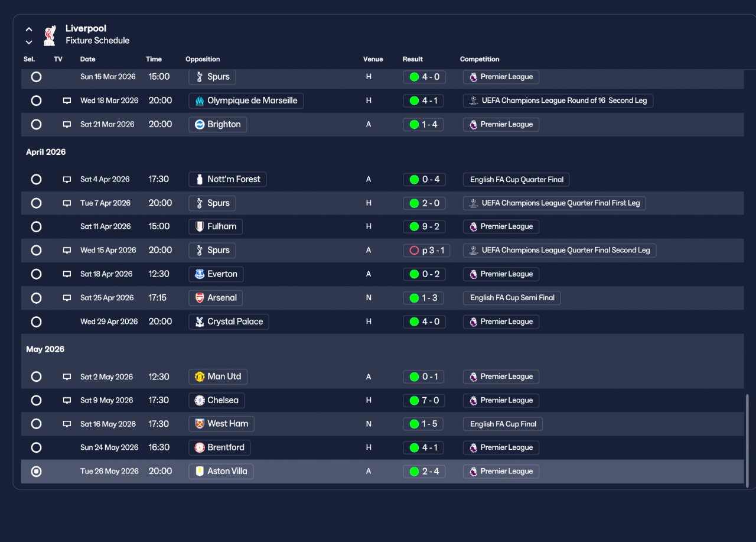Open UEFA Champions League Quarter Final First Leg

555,203
